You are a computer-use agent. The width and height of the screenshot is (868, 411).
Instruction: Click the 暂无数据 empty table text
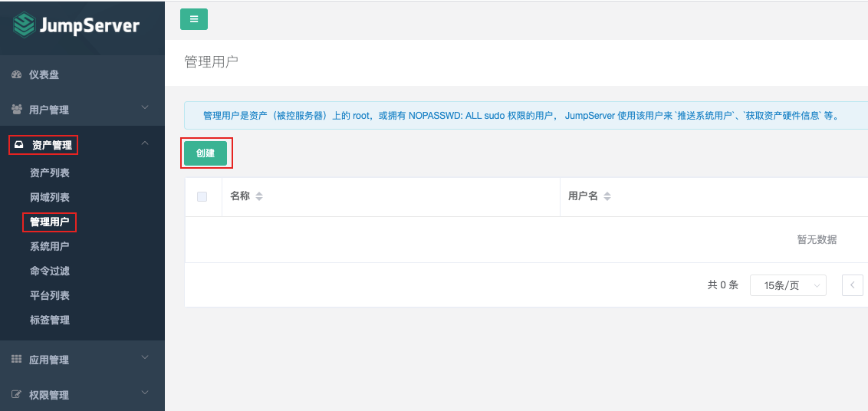817,239
